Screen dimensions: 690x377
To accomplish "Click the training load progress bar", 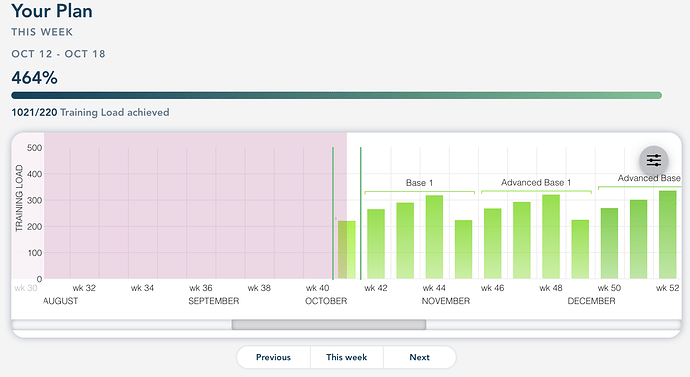I will [x=337, y=95].
